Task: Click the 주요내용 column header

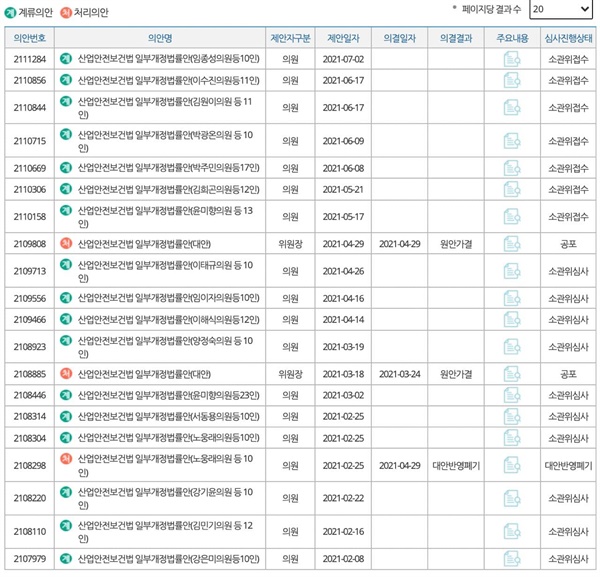Action: (512, 38)
